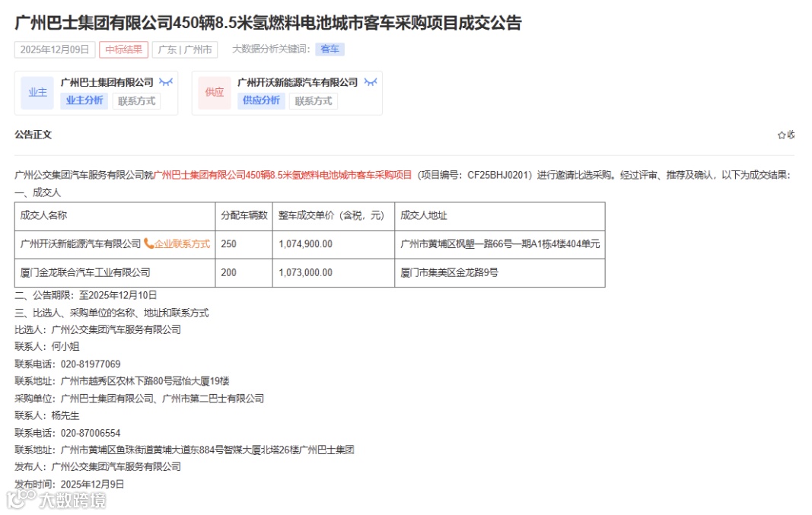Image resolution: width=812 pixels, height=515 pixels.
Task: Click the phone icon next to 企业联系方式
Action: [x=148, y=243]
